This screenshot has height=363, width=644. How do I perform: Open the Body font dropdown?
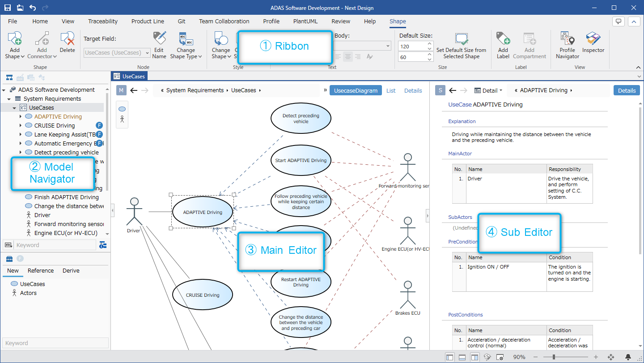pyautogui.click(x=387, y=46)
